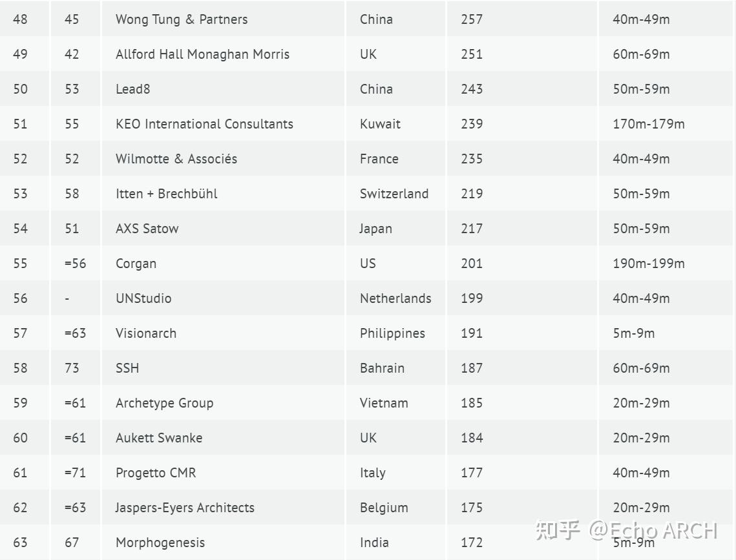Viewport: 736px width, 560px height.
Task: Select the Visionarch firm name
Action: coord(146,333)
